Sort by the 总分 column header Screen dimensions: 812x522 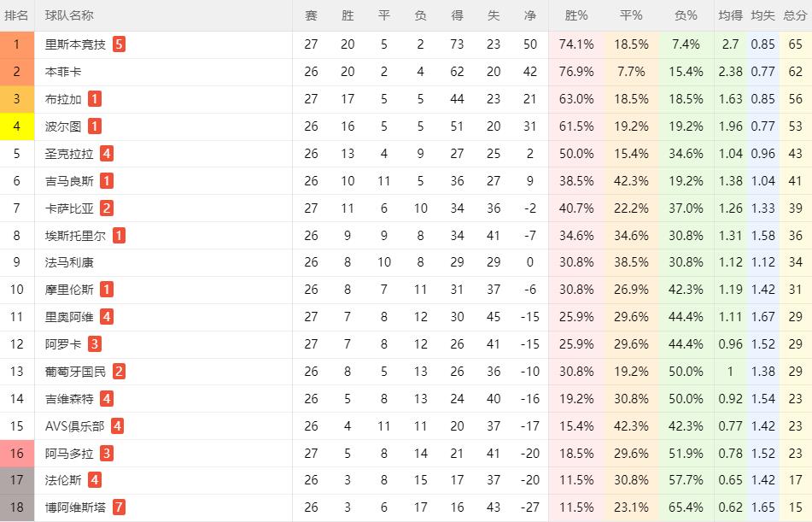[796, 15]
